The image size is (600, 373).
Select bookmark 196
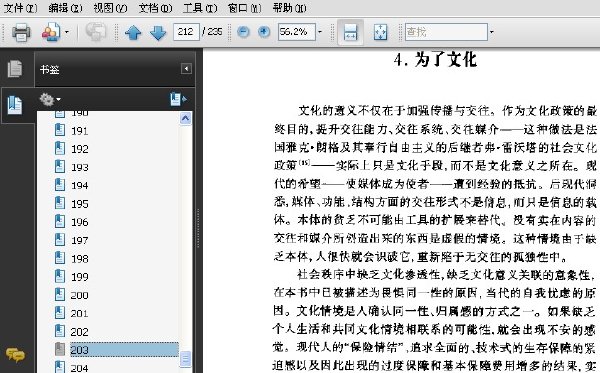coord(80,222)
